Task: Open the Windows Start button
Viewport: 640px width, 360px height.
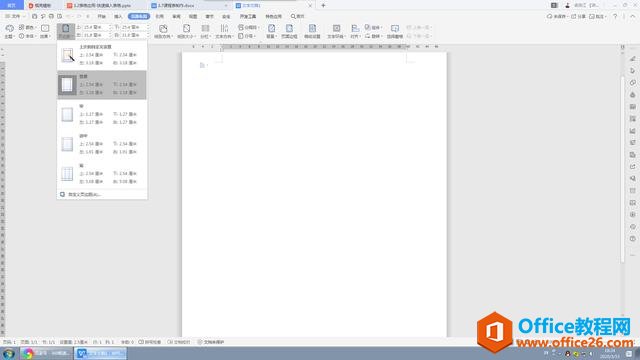Action: point(9,353)
